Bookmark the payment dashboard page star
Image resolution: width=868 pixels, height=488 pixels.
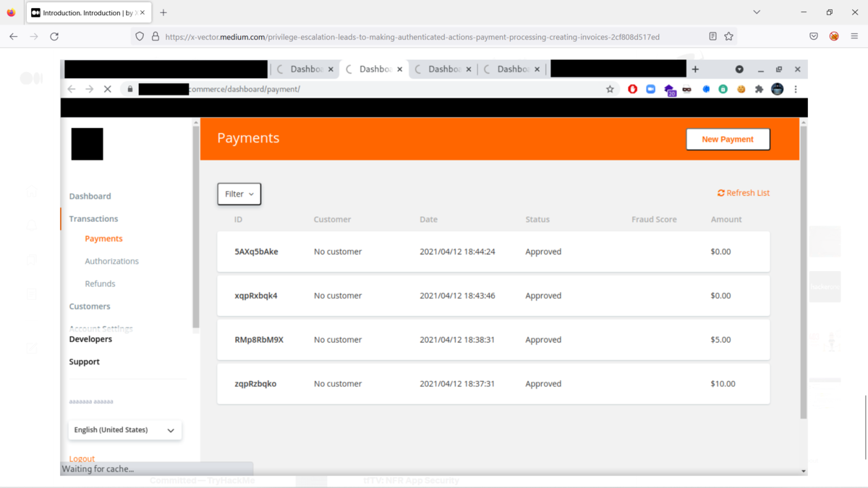click(610, 89)
